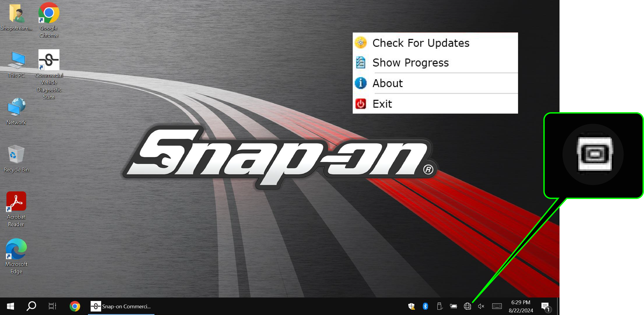Open the Recycle Bin icon

[16, 155]
